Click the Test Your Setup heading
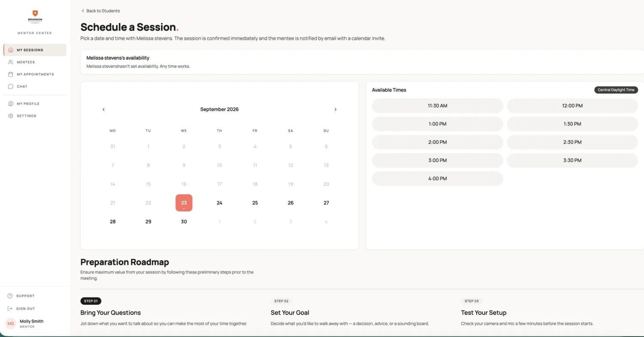 [x=483, y=312]
